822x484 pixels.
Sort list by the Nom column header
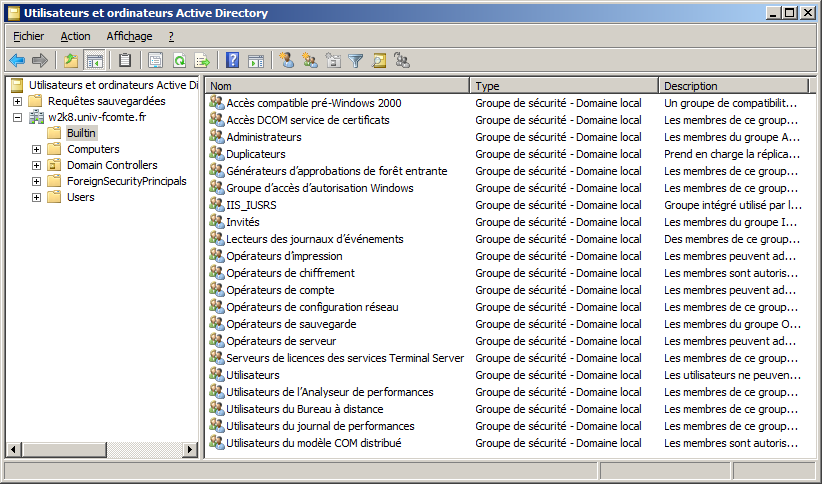(337, 86)
